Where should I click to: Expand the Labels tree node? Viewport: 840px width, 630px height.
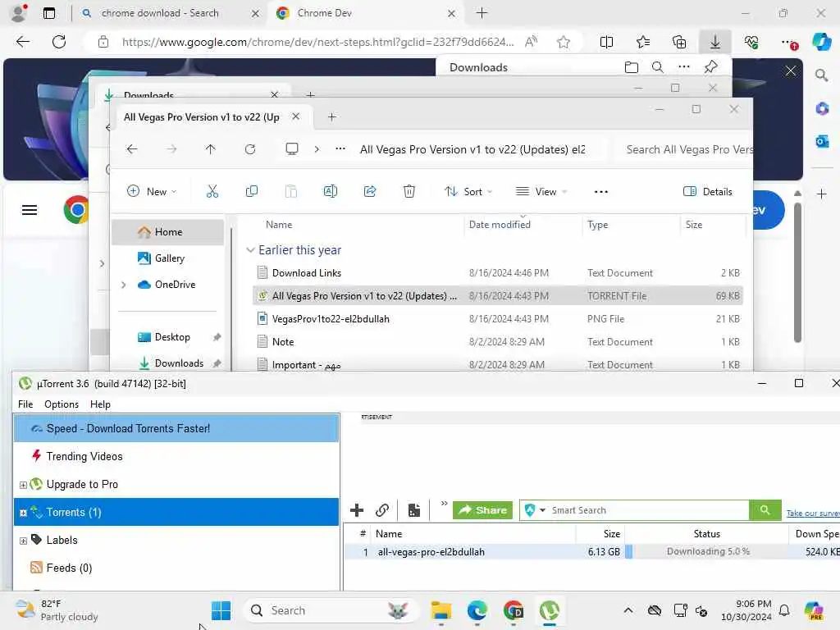23,541
